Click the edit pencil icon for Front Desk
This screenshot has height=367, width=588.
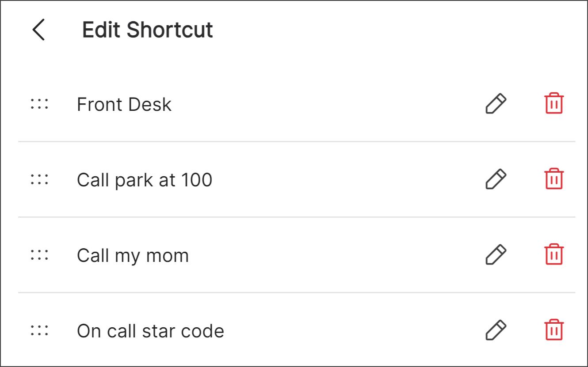[495, 103]
